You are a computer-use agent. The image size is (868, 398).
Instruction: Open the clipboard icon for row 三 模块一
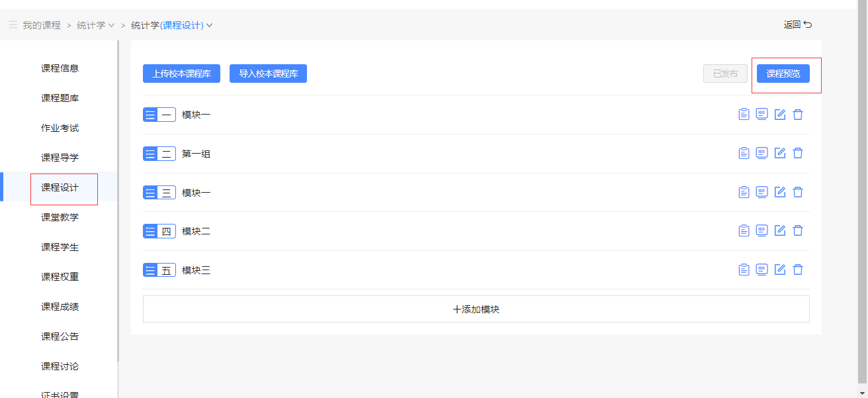tap(744, 192)
